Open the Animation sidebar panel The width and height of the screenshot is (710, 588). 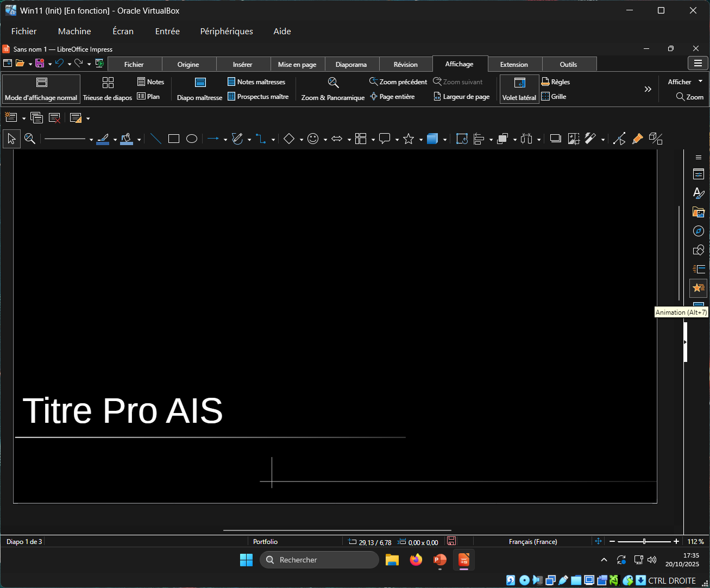pyautogui.click(x=698, y=288)
